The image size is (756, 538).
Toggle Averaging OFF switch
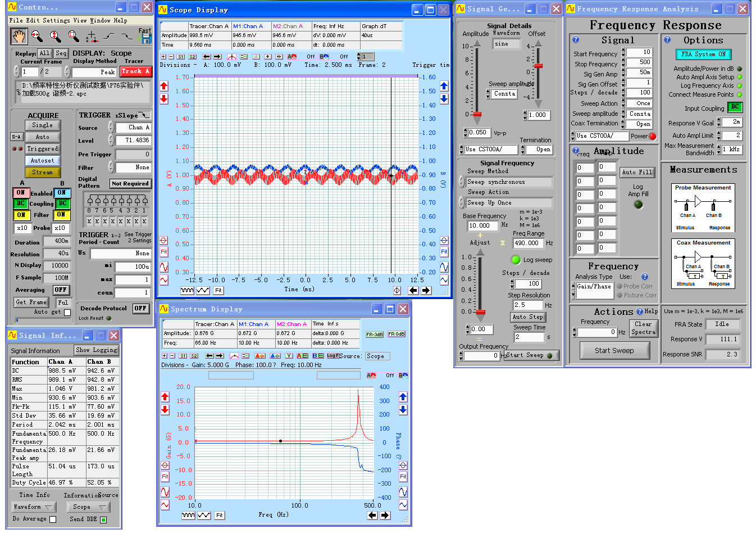tap(61, 290)
